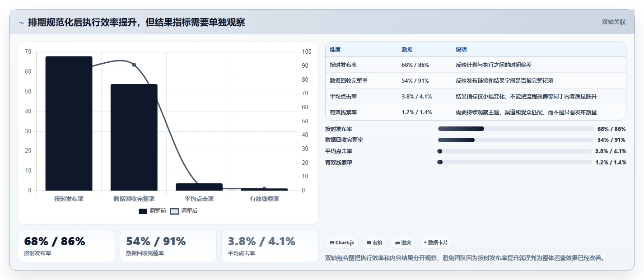Click left axis tick 70
Screen dimensions: 644x280
point(28,52)
